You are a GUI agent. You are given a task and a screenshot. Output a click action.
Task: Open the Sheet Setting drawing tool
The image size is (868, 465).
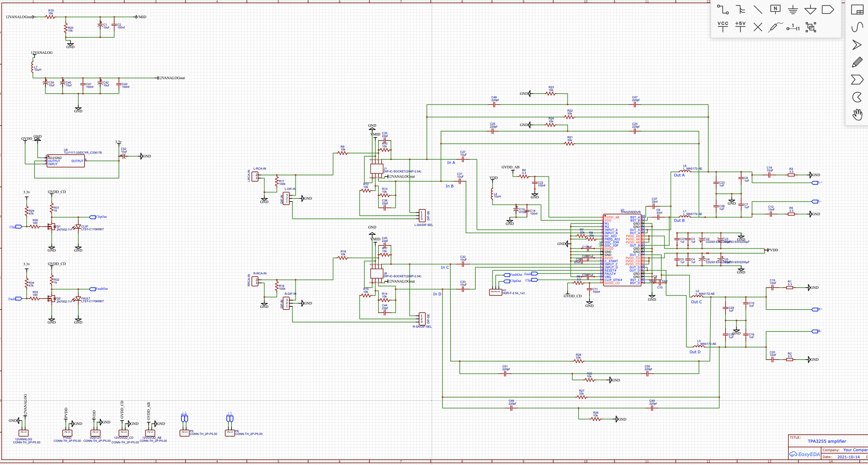(x=857, y=9)
